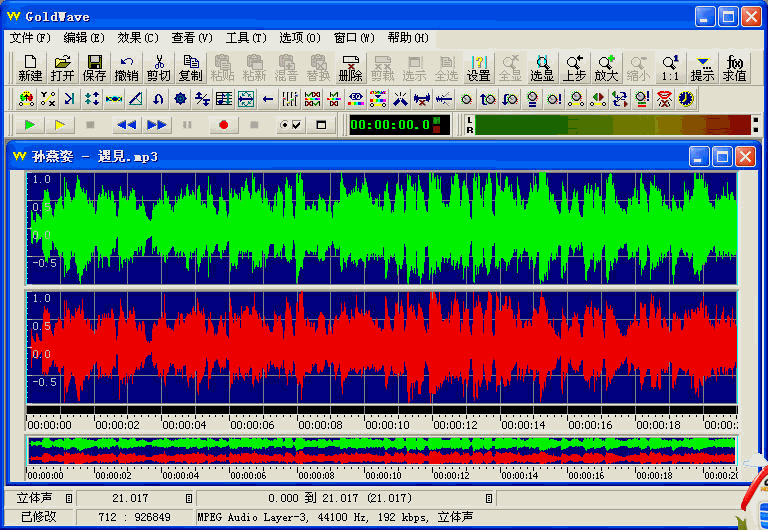Open the 文件(F) menu
The height and width of the screenshot is (530, 768).
tap(29, 38)
